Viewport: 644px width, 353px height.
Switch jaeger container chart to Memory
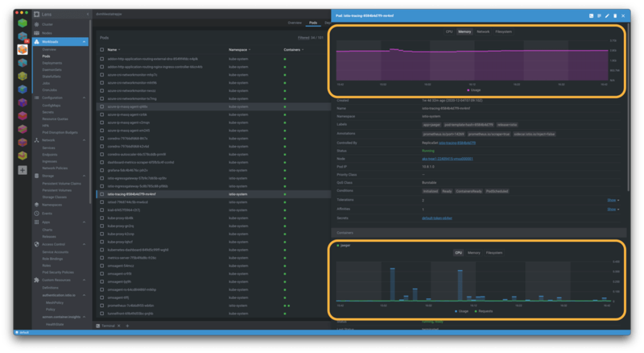473,252
